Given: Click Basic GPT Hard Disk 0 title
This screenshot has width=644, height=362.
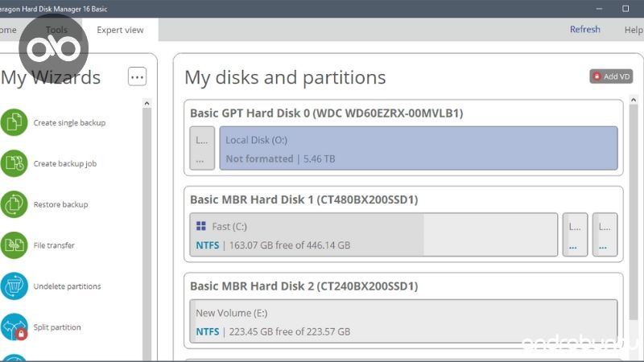Looking at the screenshot, I should (327, 113).
